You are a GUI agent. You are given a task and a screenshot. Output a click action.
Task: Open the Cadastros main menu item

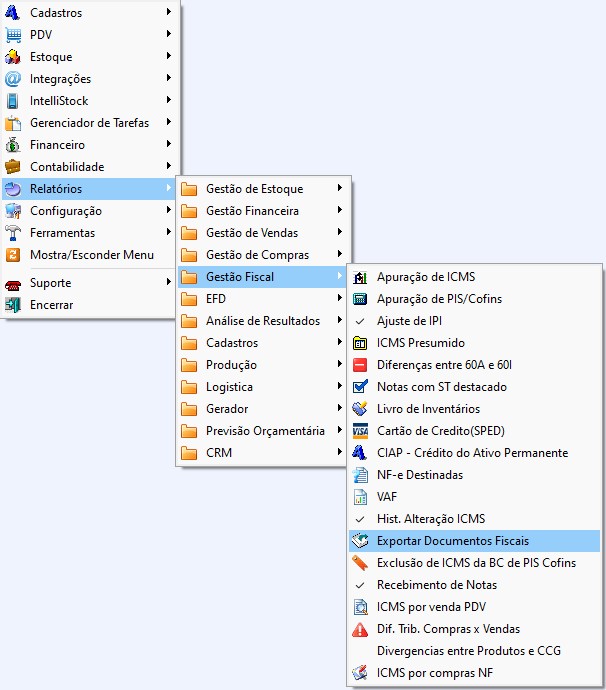point(56,13)
